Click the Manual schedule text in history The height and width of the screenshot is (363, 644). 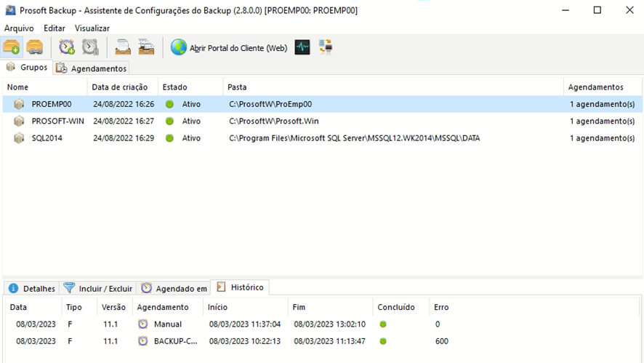168,324
